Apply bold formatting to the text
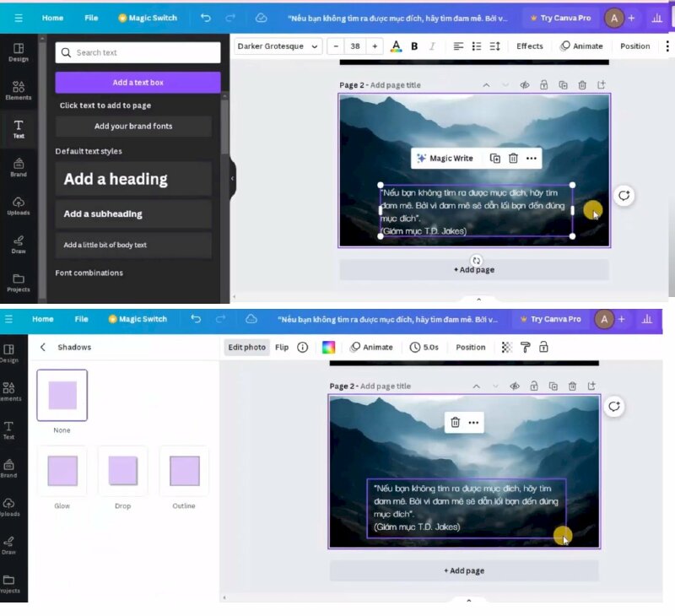Screen dimensions: 675x616 tap(414, 46)
